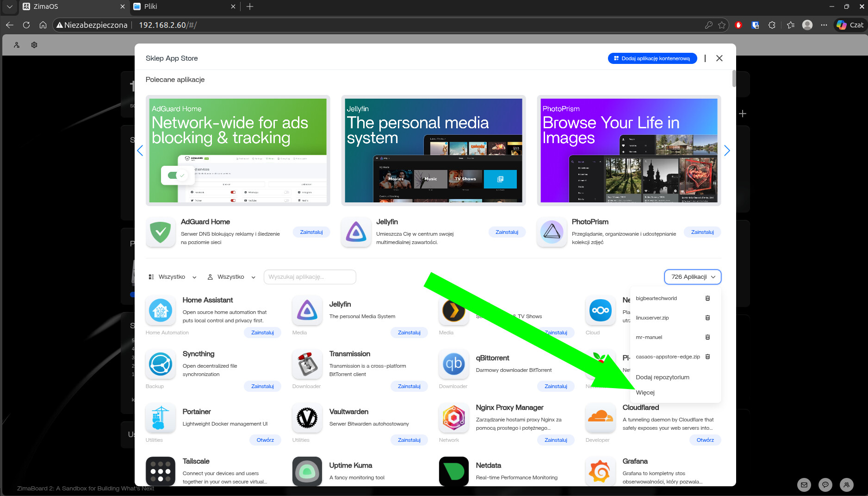The height and width of the screenshot is (496, 868).
Task: Expand the 726 Aplikacji dropdown
Action: point(693,277)
